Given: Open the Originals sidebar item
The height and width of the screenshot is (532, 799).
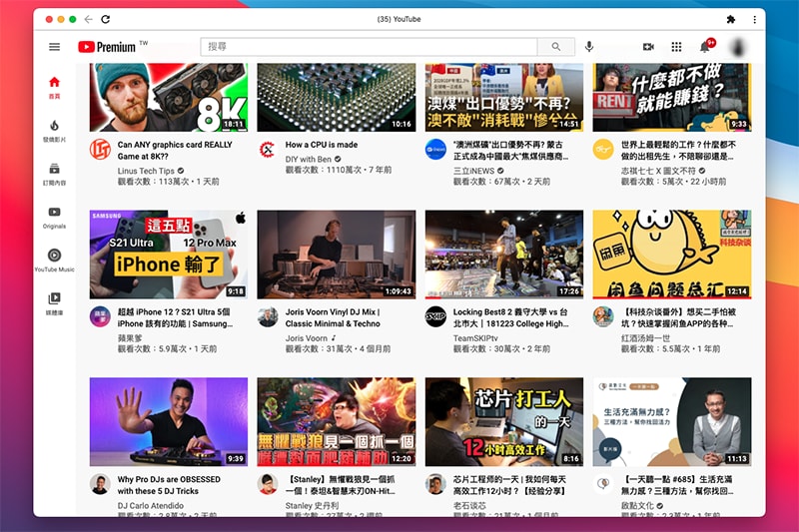Looking at the screenshot, I should click(54, 217).
